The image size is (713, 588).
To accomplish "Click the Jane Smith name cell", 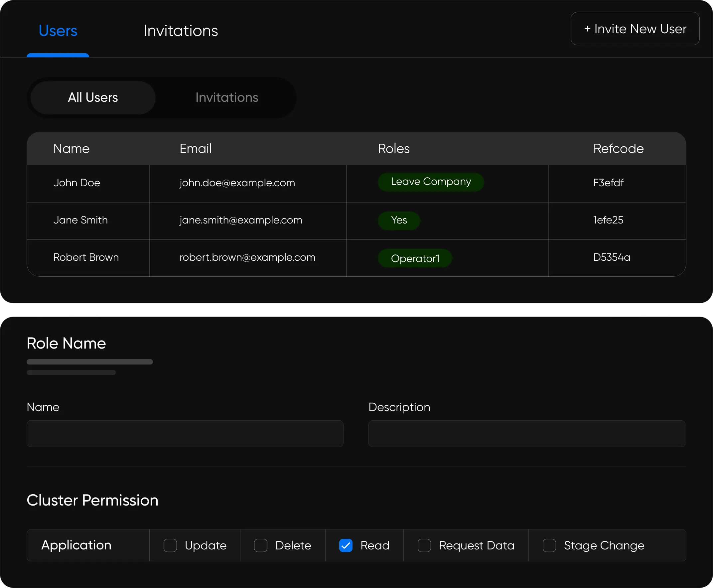I will 80,220.
